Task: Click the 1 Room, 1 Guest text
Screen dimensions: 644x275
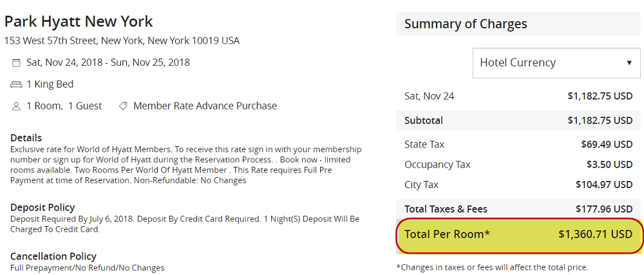Action: 64,106
